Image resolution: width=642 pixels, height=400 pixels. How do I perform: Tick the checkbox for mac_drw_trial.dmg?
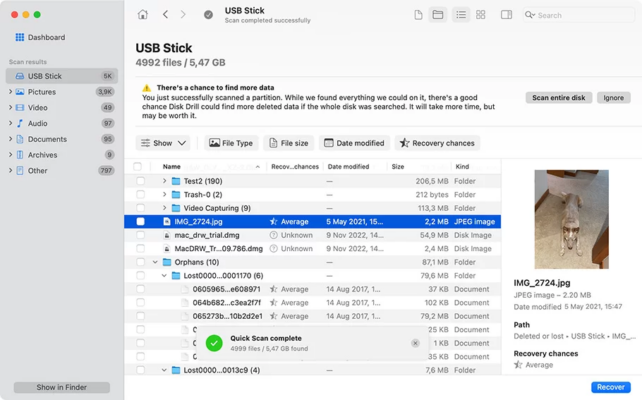point(140,235)
